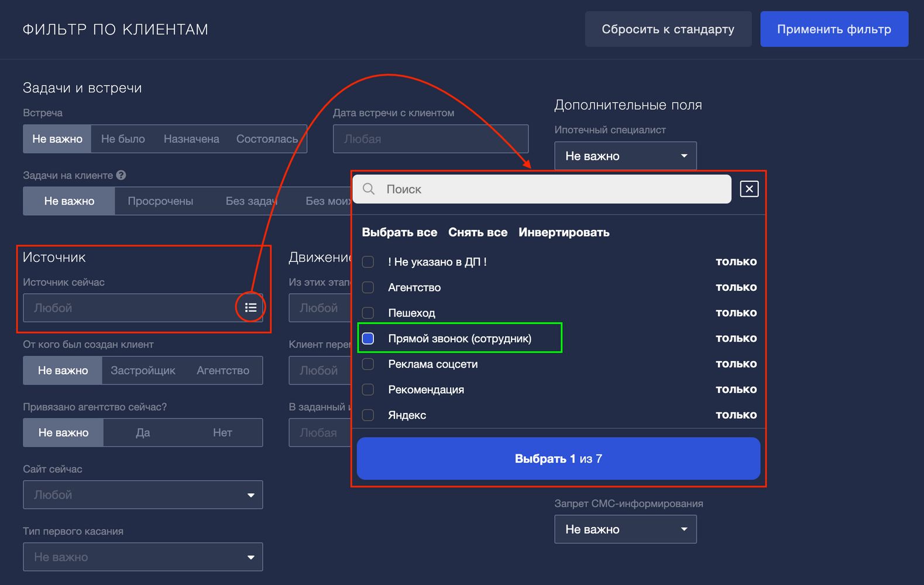This screenshot has width=924, height=585.
Task: Switch task filter to Просрочены
Action: tap(160, 201)
